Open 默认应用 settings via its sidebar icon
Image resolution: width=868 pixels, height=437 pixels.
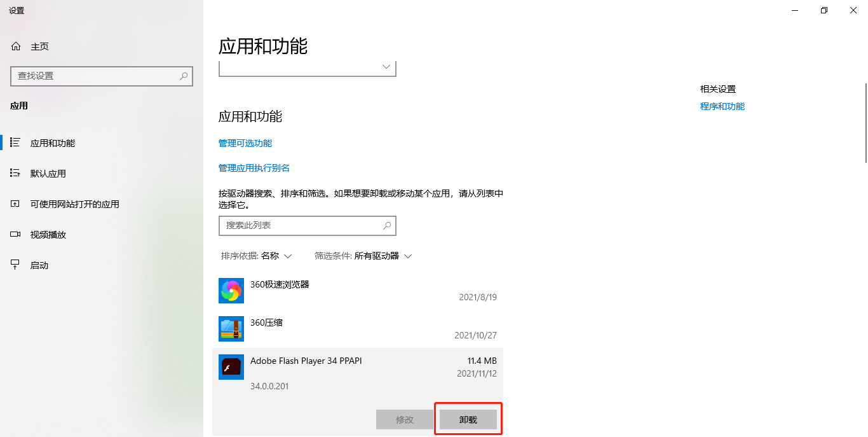pos(15,173)
